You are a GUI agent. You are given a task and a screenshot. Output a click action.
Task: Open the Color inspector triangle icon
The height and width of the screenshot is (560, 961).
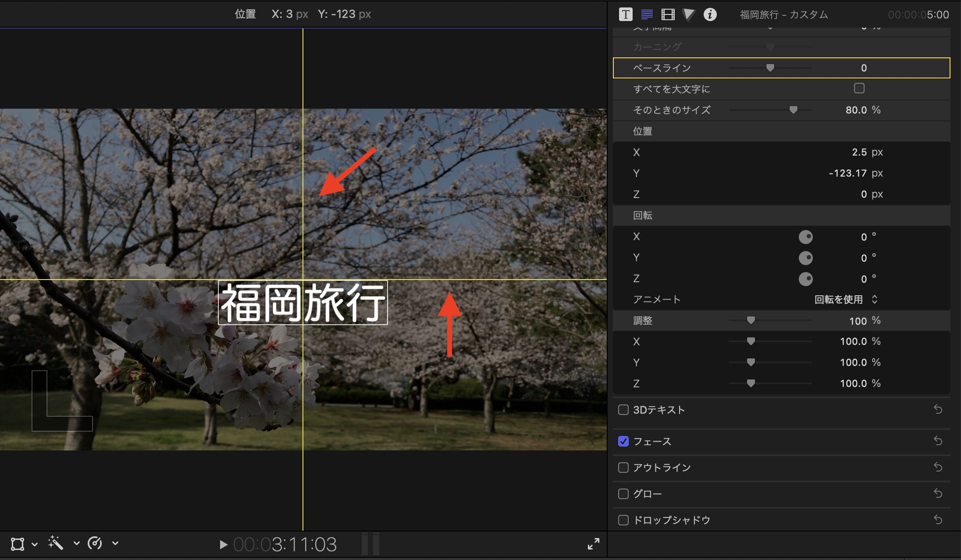coord(689,14)
